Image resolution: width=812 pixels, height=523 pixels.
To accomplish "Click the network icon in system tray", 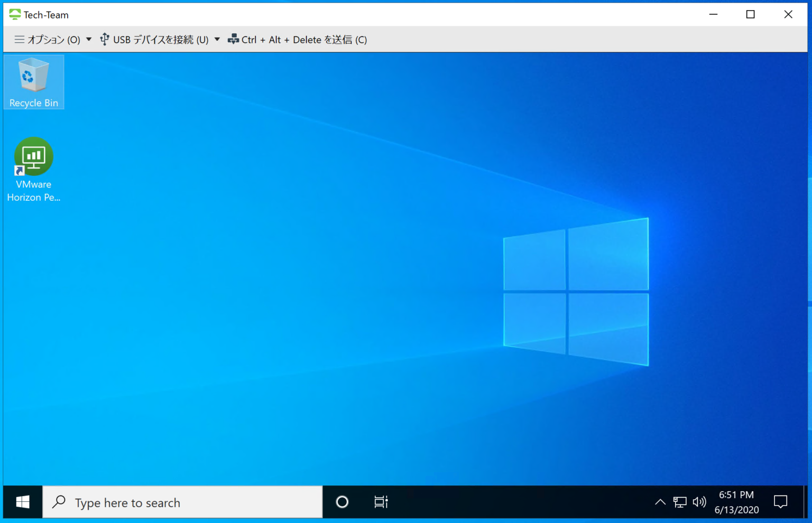I will [679, 502].
